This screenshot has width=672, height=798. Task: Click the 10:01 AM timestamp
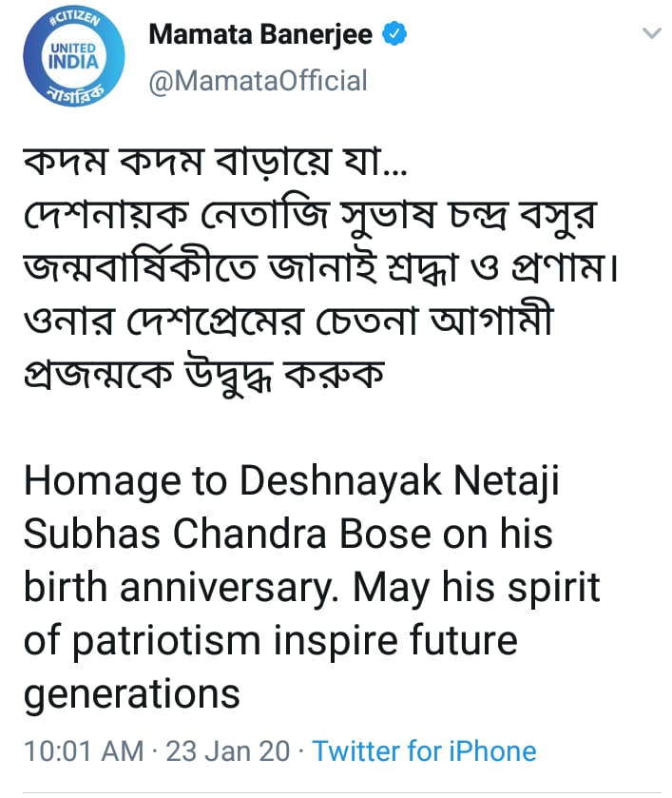[x=84, y=751]
